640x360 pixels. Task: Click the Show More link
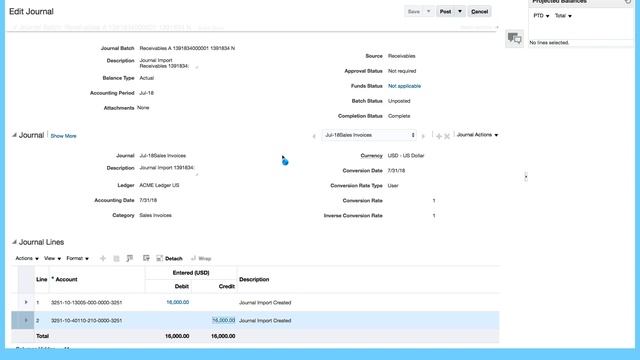pos(63,136)
